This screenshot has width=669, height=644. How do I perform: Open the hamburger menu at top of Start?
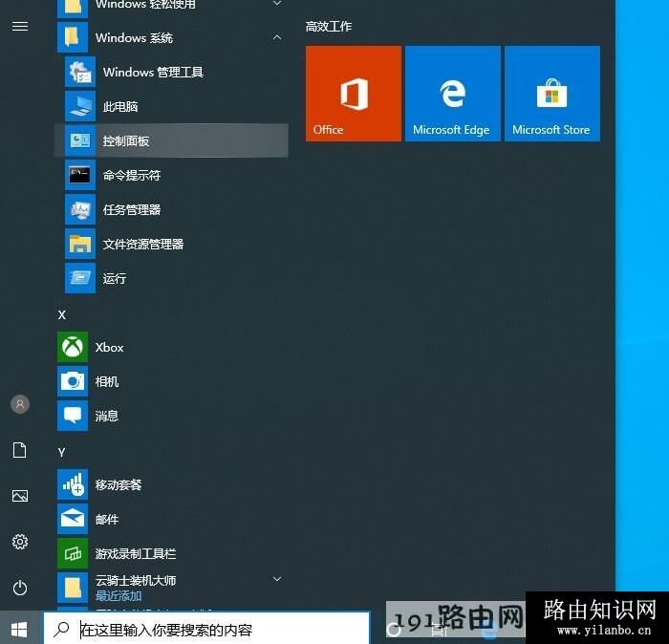[20, 27]
